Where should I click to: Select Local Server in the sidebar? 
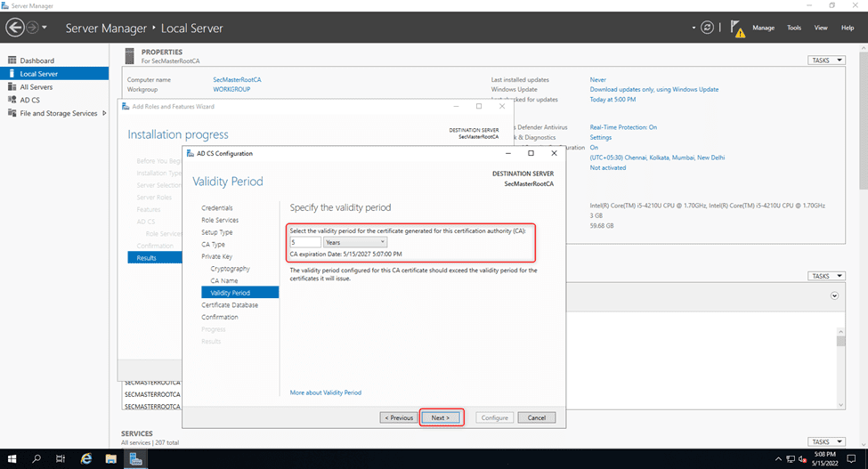point(54,74)
